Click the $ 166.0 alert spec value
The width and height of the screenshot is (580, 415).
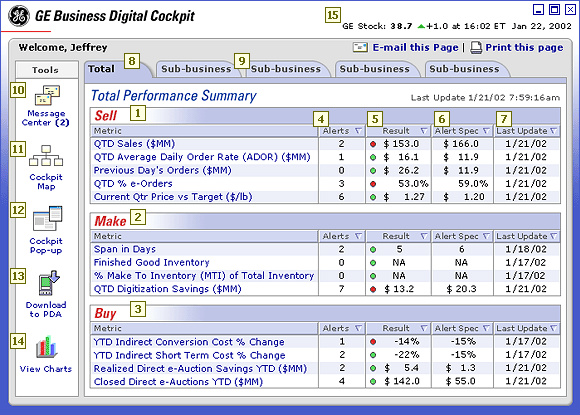coord(461,144)
